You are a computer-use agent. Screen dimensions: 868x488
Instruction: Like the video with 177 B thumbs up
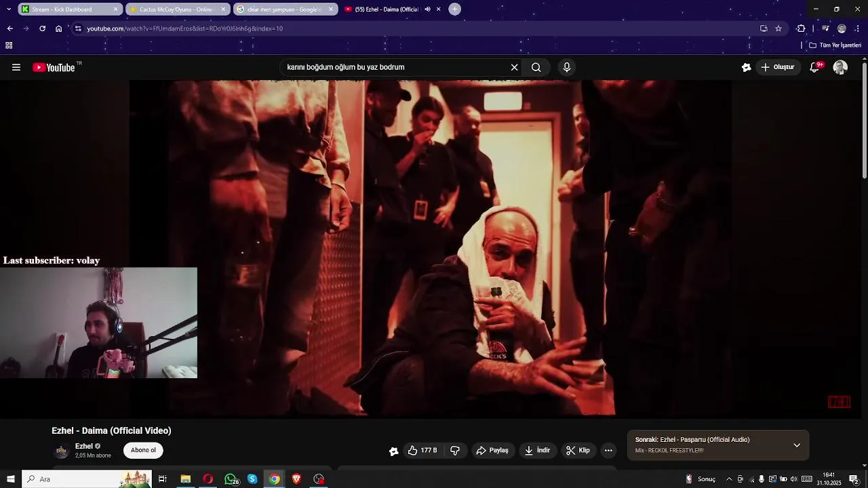(422, 450)
